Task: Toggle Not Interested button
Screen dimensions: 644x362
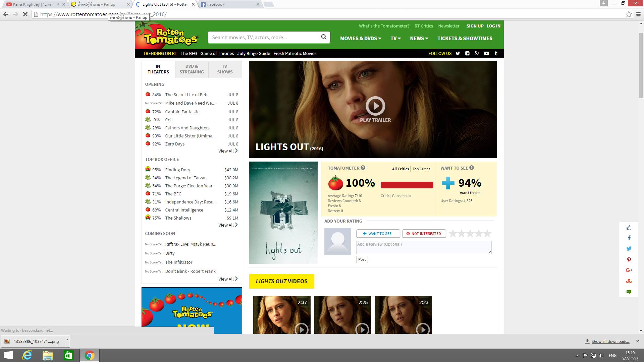Action: click(424, 234)
